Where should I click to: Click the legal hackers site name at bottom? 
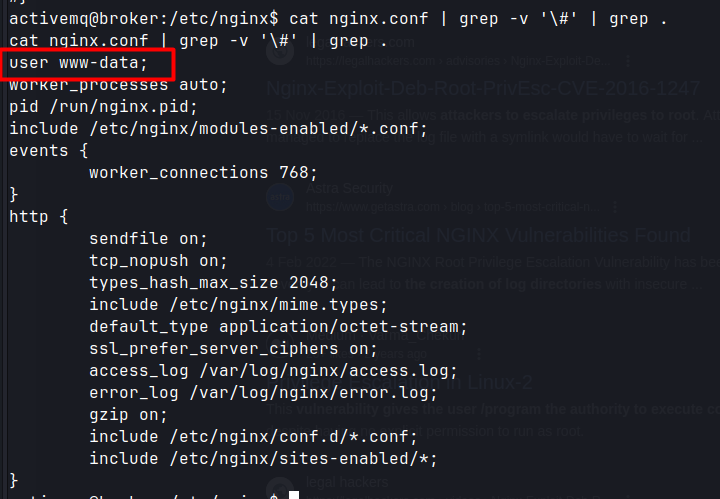[x=347, y=482]
